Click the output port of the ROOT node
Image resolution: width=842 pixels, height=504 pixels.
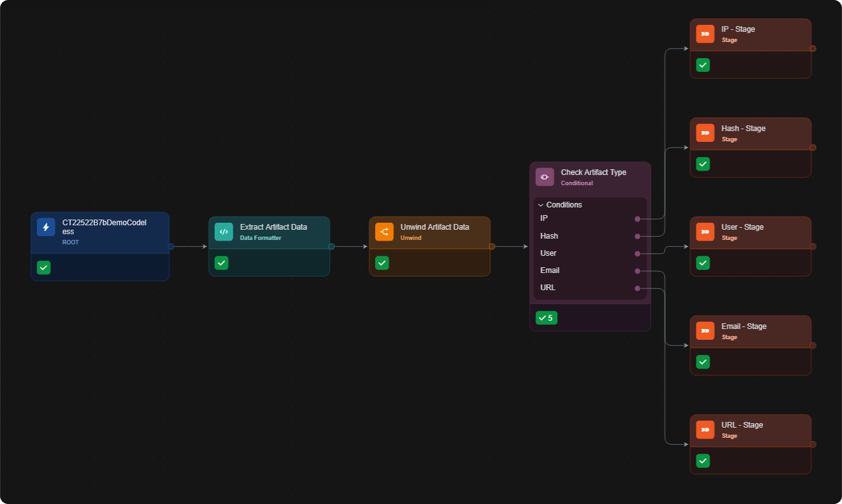(171, 246)
